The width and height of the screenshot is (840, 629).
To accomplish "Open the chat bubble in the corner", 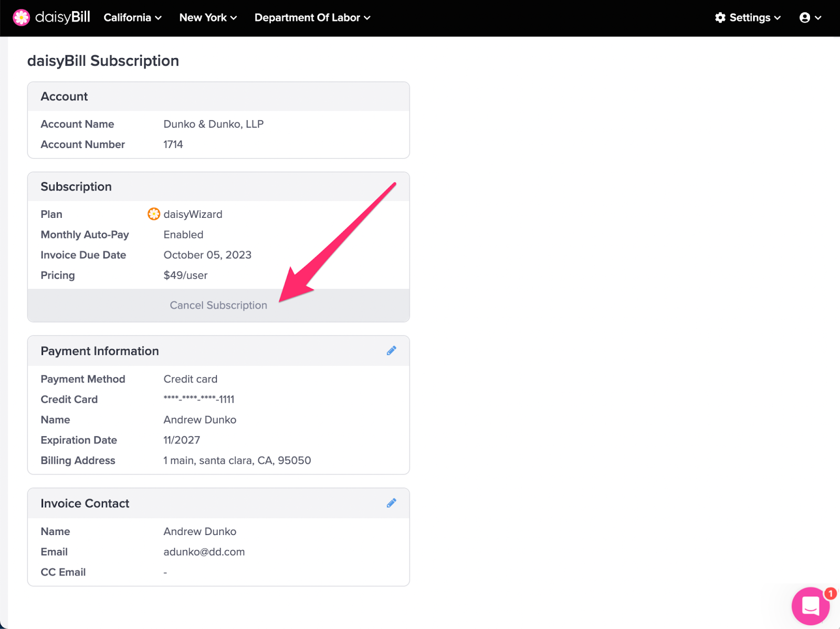I will coord(810,606).
